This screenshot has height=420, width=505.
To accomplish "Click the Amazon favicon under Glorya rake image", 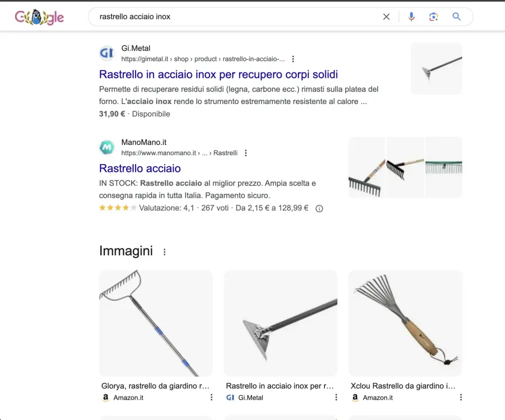I will pyautogui.click(x=106, y=397).
